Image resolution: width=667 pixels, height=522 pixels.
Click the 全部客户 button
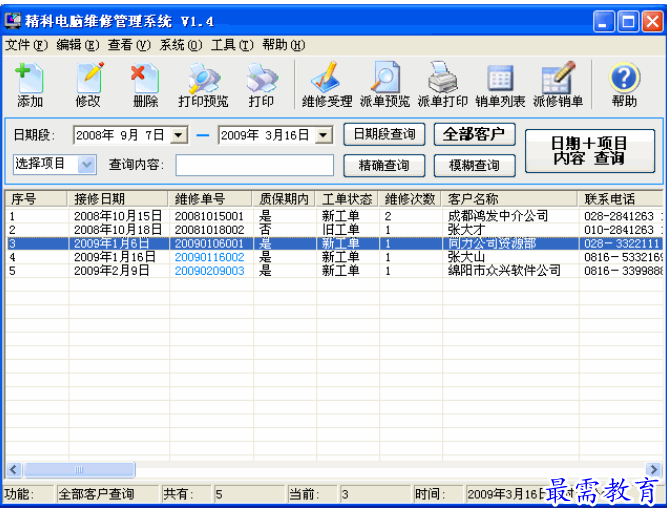point(474,134)
